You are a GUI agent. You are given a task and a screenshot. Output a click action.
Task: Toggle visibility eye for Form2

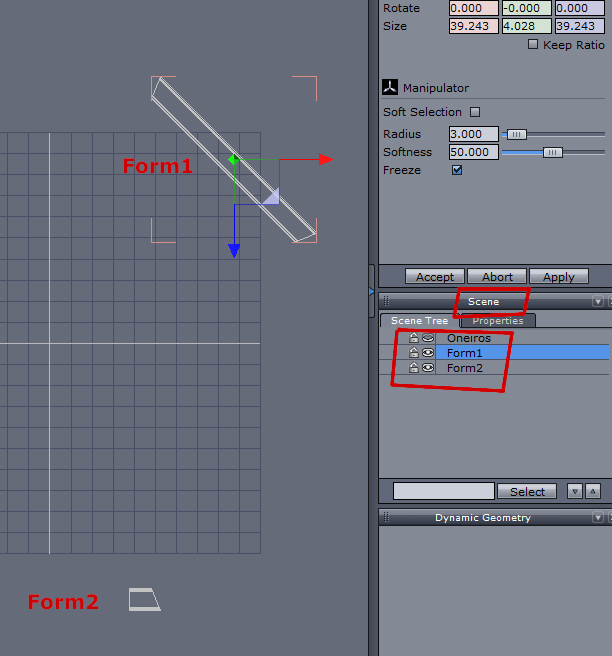tap(428, 368)
